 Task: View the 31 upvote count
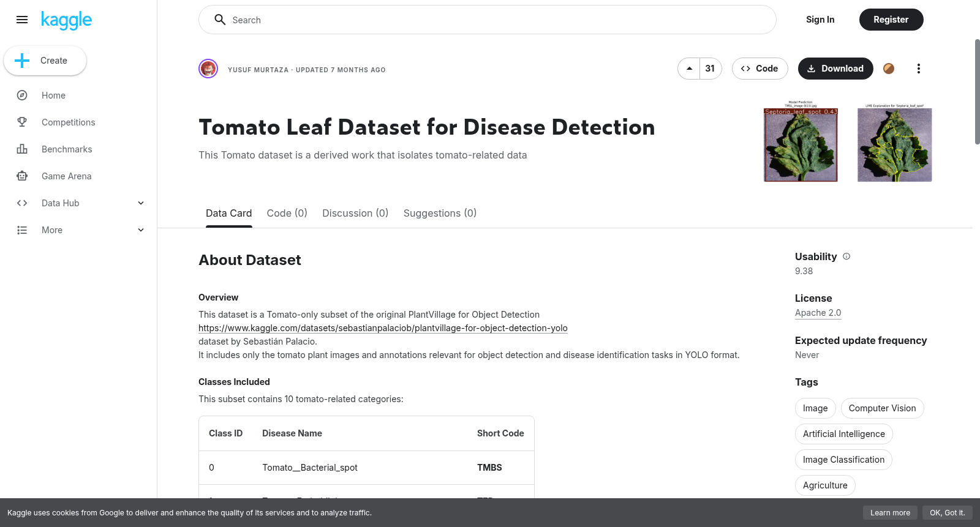click(710, 69)
